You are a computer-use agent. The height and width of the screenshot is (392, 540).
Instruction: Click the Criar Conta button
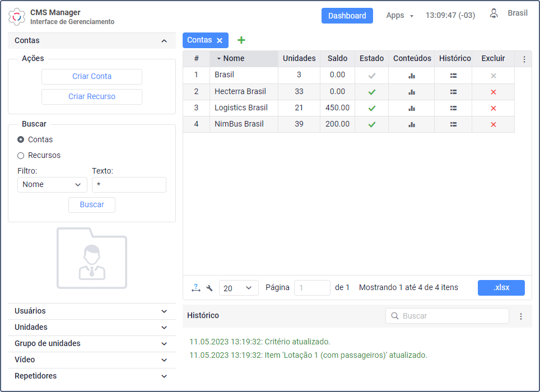pos(92,77)
